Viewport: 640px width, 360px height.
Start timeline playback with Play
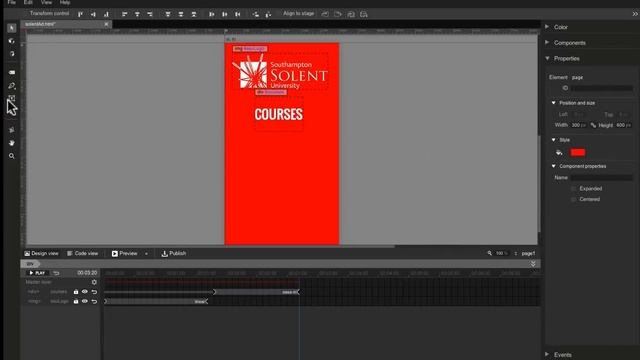tap(37, 273)
